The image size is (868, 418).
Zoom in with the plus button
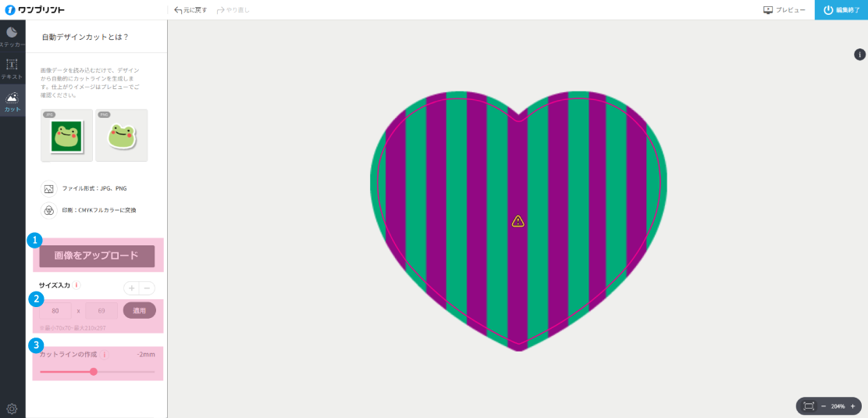[852, 406]
